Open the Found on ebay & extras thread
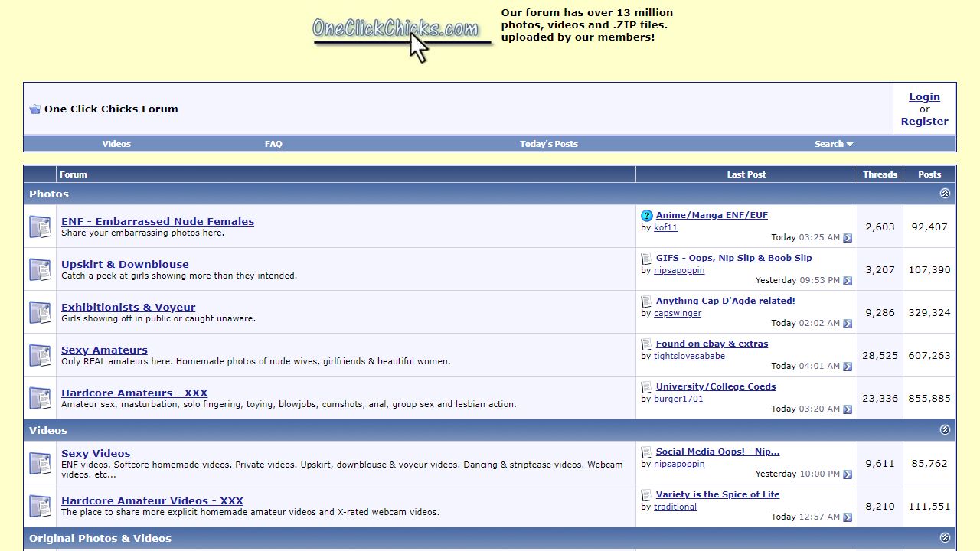 (x=712, y=344)
